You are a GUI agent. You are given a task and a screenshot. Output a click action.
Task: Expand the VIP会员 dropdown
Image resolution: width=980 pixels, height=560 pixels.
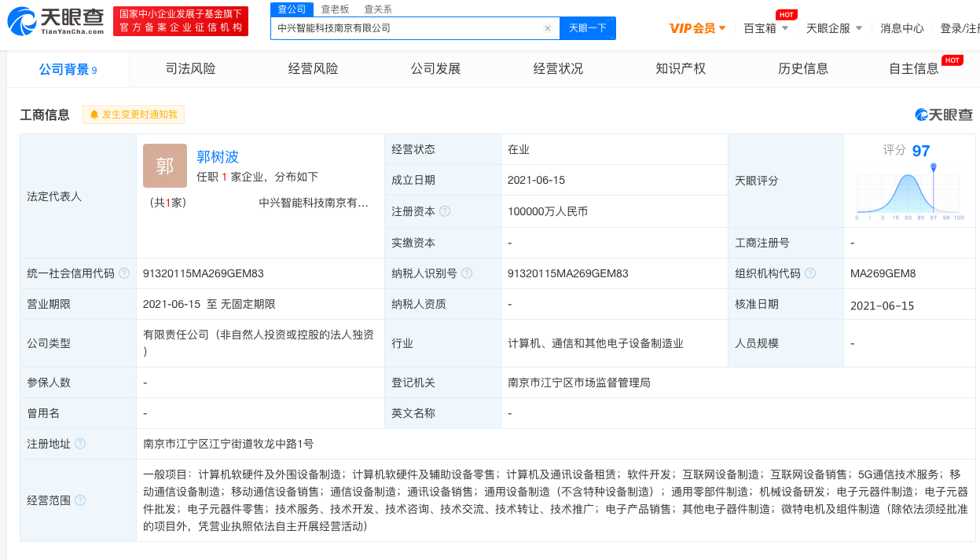[697, 28]
